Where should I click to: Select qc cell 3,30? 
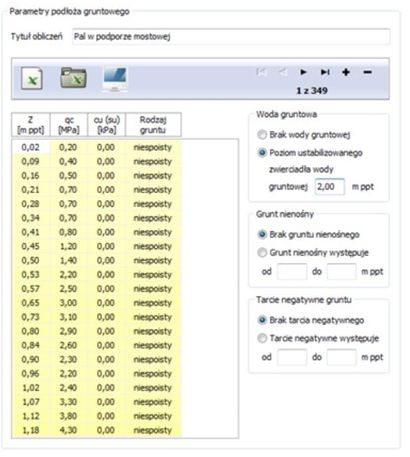pyautogui.click(x=68, y=402)
